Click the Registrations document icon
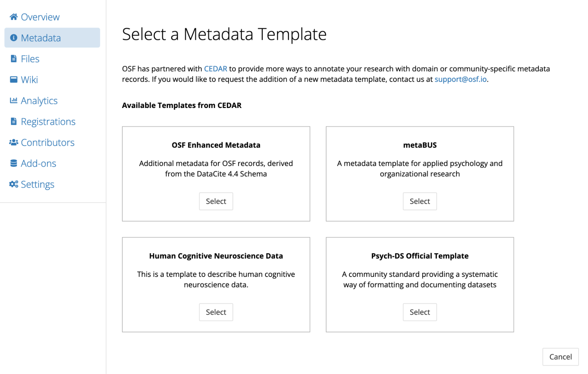Image resolution: width=588 pixels, height=374 pixels. pyautogui.click(x=14, y=122)
